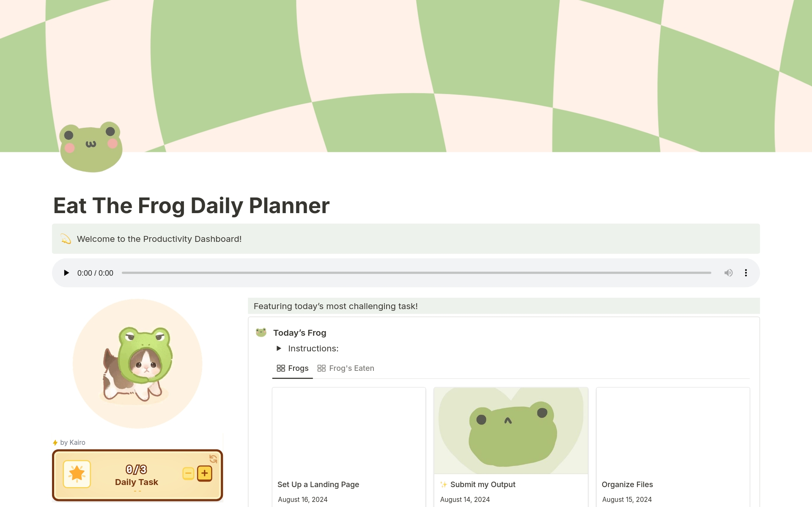Click the lightning bolt icon next to Kairo
Viewport: 812px width, 507px height.
coord(55,442)
